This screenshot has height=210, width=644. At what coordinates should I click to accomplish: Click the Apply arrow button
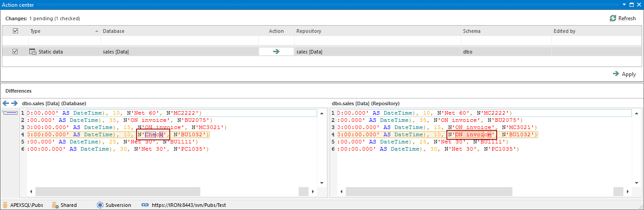(616, 74)
